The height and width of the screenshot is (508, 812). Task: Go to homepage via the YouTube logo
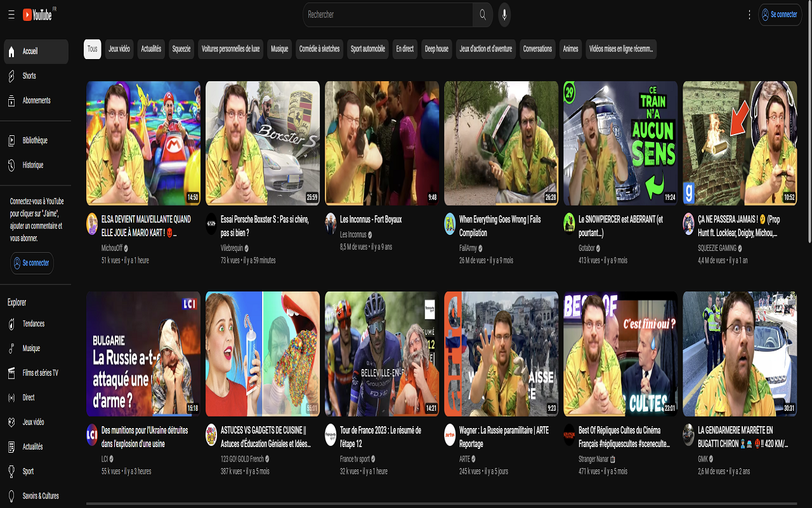pos(38,15)
